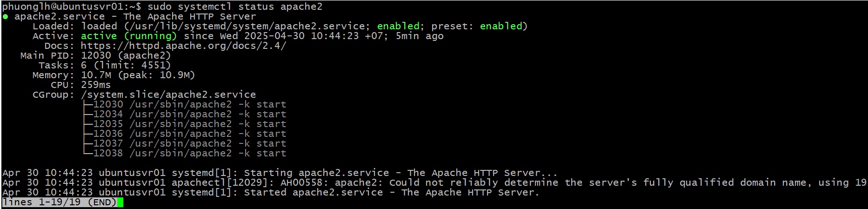The image size is (868, 209).
Task: Click the green cursor block after (END)
Action: pyautogui.click(x=120, y=202)
